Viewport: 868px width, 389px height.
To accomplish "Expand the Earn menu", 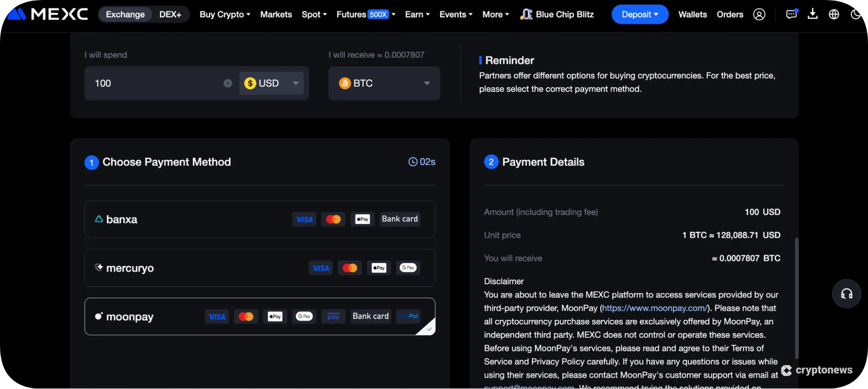I will [x=417, y=14].
